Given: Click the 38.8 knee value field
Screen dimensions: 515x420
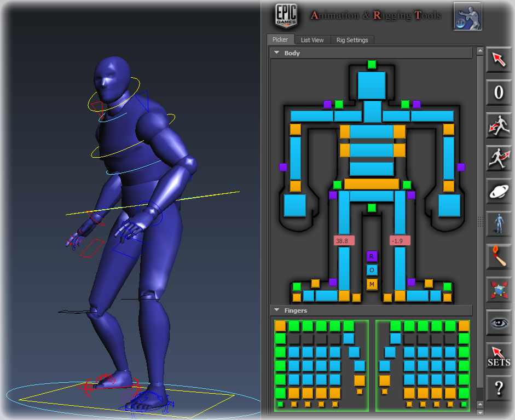Looking at the screenshot, I should click(344, 240).
